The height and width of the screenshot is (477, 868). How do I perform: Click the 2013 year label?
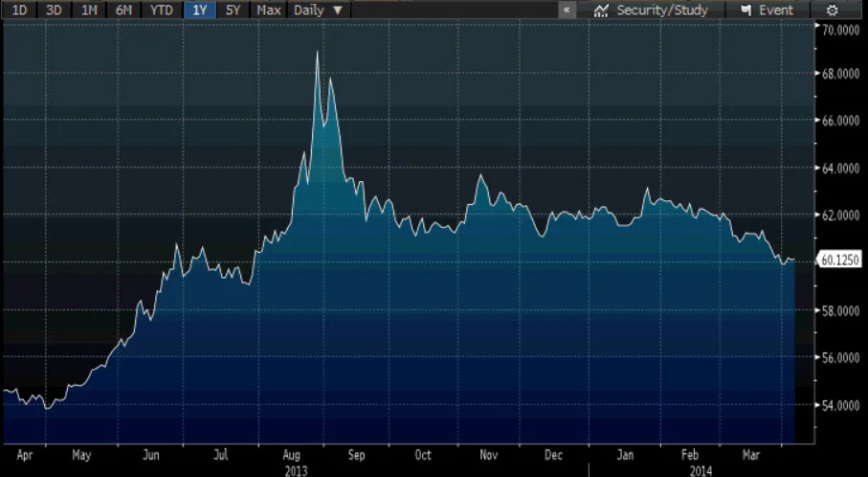[296, 471]
